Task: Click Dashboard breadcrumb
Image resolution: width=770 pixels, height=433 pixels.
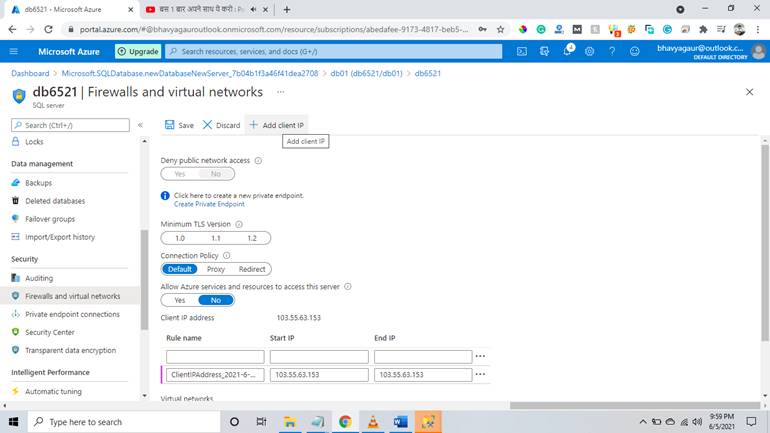Action: click(x=30, y=73)
